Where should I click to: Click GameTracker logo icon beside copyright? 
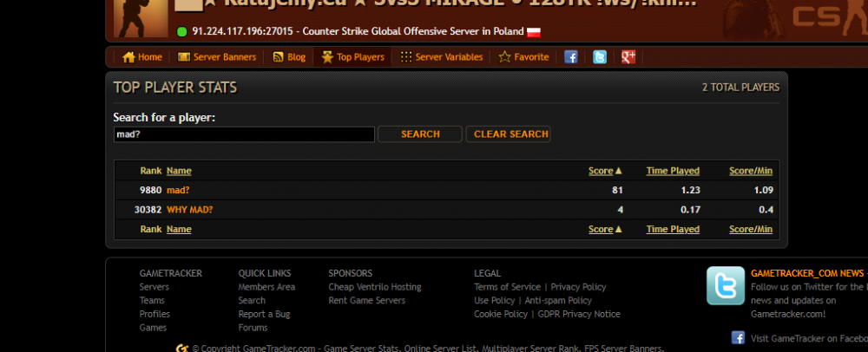pos(182,349)
